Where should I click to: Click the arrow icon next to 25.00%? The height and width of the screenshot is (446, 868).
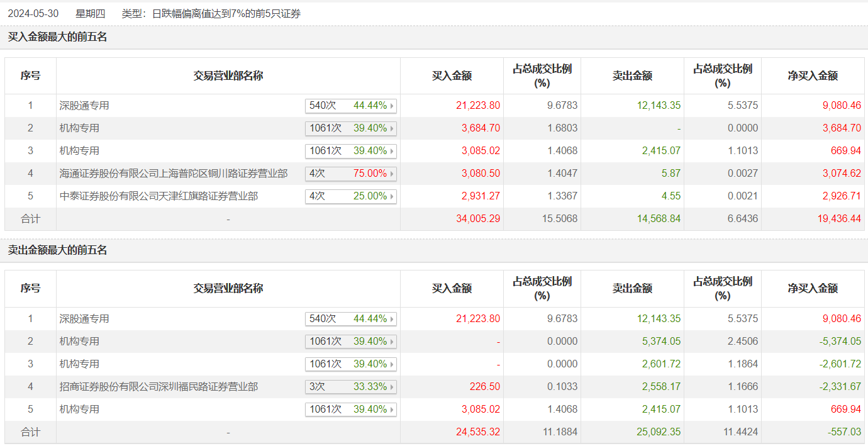[x=392, y=197]
